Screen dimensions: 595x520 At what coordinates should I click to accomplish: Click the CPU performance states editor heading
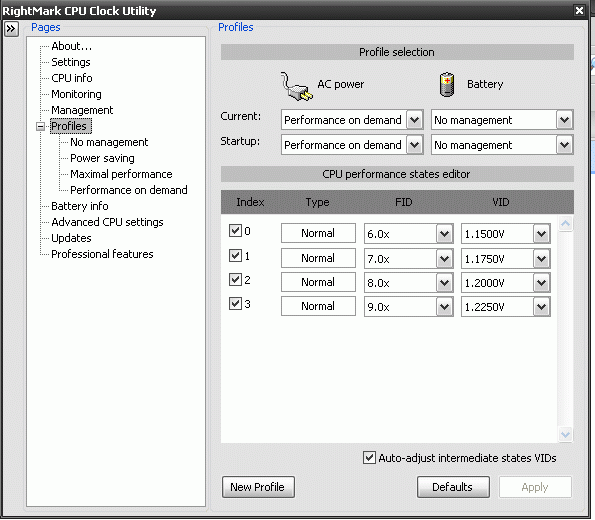(397, 174)
